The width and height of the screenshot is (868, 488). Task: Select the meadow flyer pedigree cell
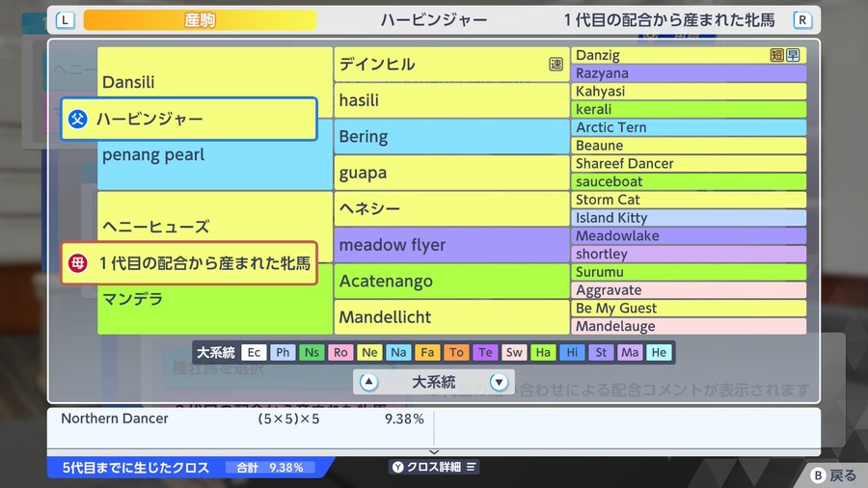451,245
